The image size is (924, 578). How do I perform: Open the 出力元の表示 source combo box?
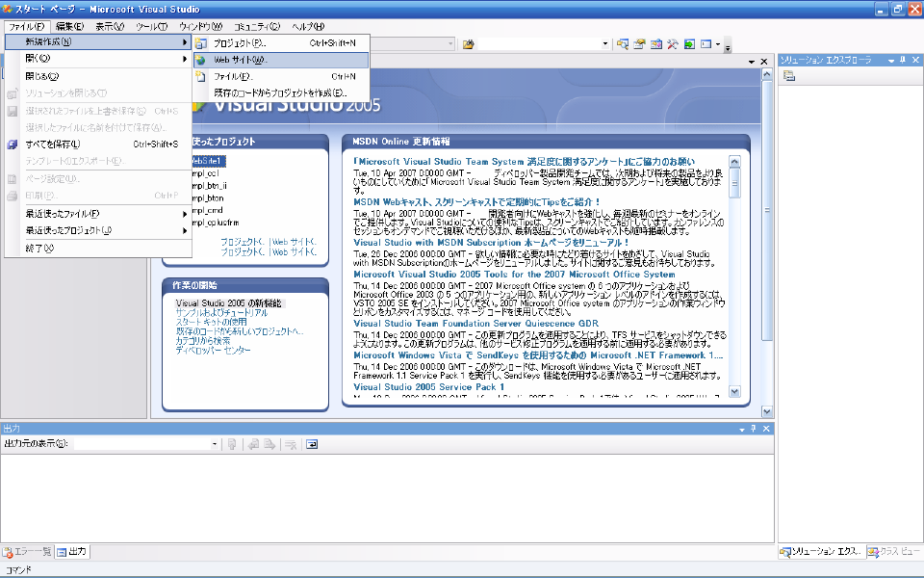click(x=145, y=444)
